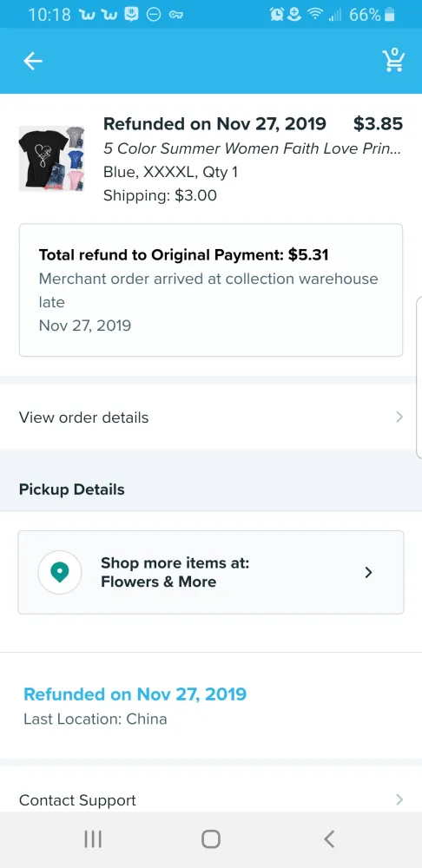Image resolution: width=422 pixels, height=868 pixels.
Task: Tap the green location pin icon
Action: tap(59, 572)
